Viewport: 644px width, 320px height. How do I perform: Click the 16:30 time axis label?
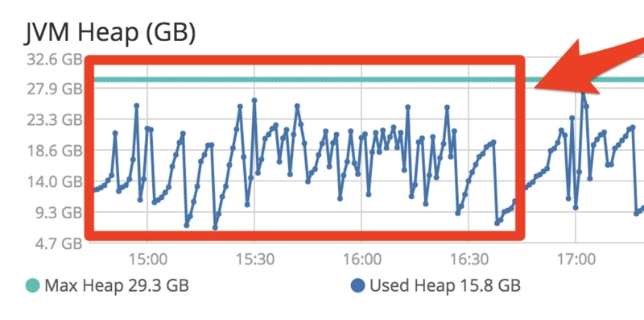coord(469,260)
